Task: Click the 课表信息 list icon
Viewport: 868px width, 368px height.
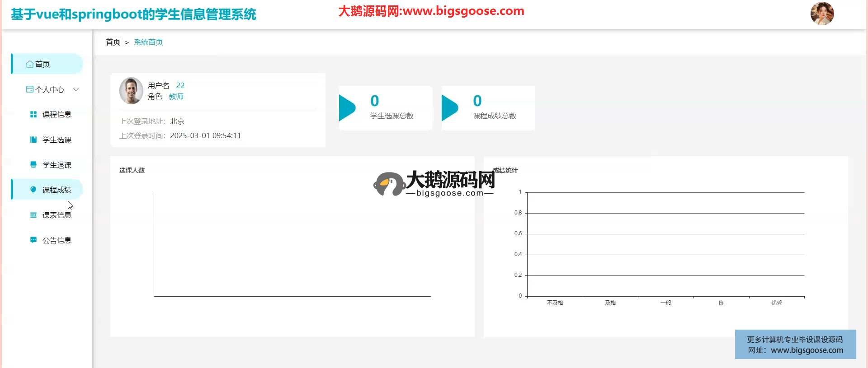Action: [x=33, y=215]
